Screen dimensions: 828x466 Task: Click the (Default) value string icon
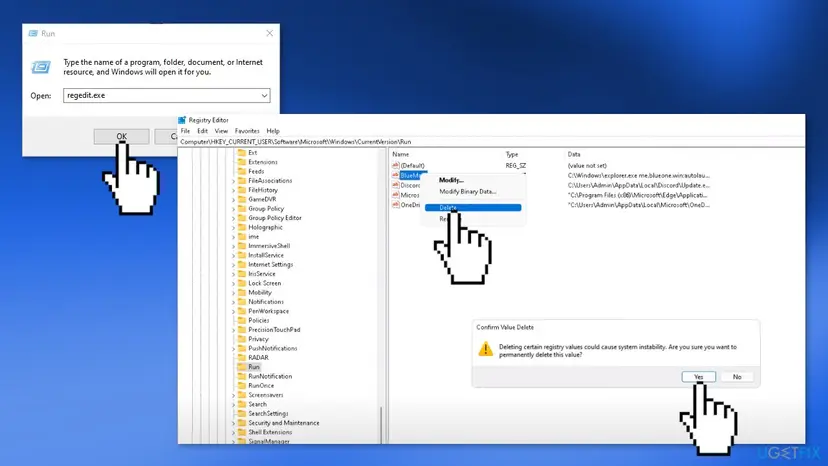click(396, 165)
